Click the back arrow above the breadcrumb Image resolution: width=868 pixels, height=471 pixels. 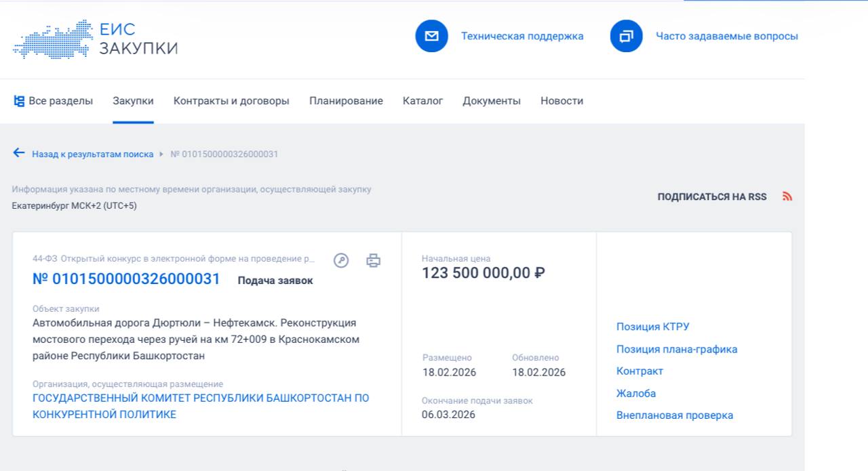pos(19,152)
